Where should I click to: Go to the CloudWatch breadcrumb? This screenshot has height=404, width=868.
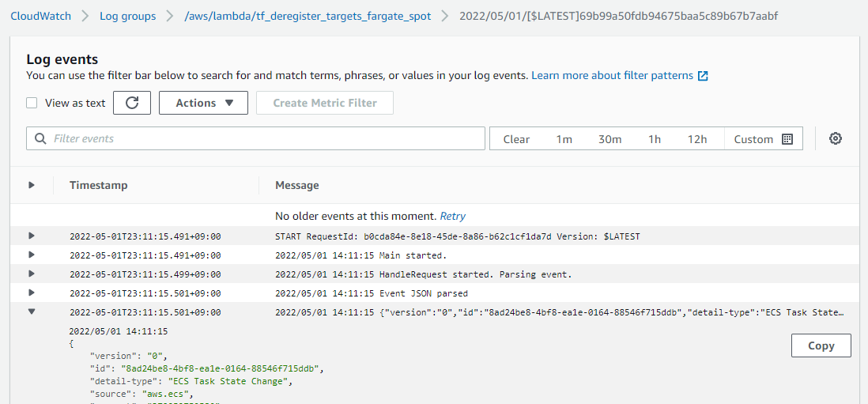41,16
